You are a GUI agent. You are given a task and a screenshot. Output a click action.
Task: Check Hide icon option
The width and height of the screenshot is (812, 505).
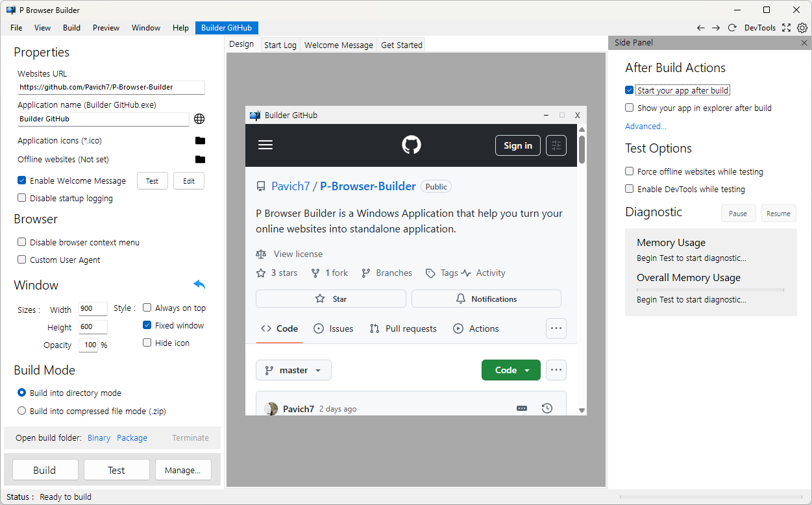(x=147, y=343)
